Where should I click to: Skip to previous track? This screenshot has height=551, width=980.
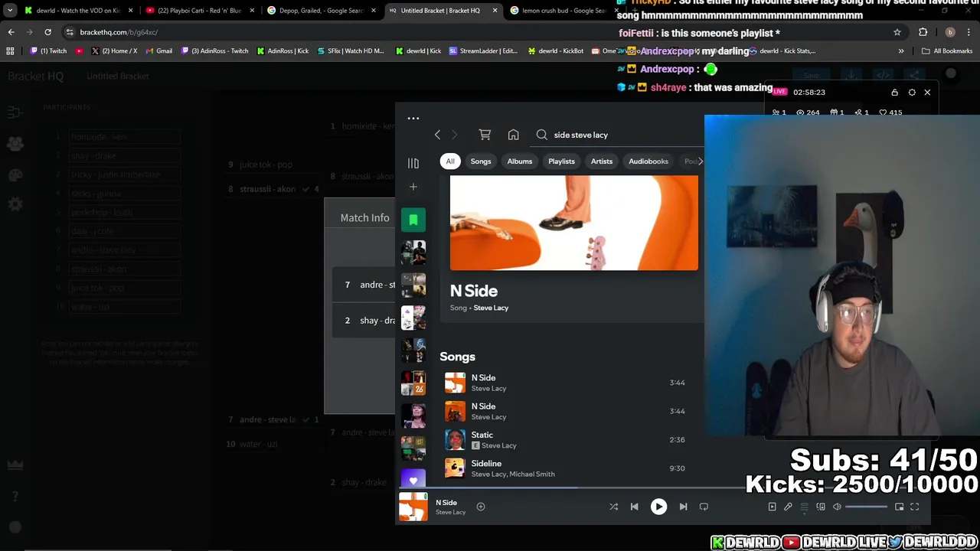634,507
